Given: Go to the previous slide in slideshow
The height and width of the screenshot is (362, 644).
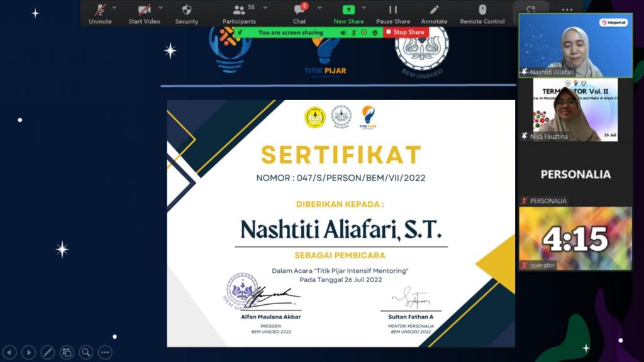Looking at the screenshot, I should pyautogui.click(x=9, y=353).
